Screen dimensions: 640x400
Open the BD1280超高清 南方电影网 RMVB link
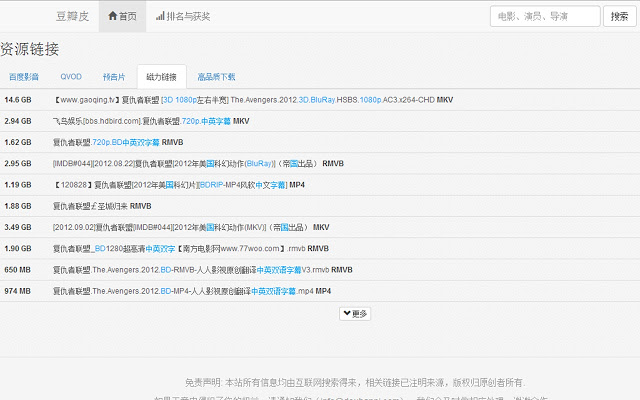pyautogui.click(x=191, y=249)
